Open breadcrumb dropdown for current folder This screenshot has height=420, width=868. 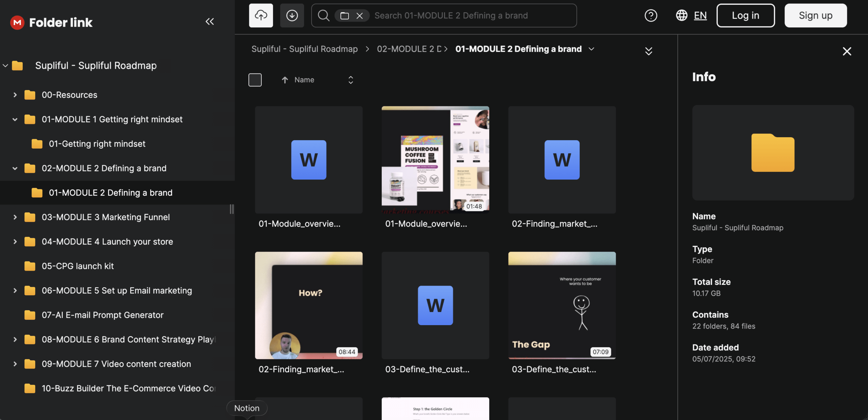(591, 49)
